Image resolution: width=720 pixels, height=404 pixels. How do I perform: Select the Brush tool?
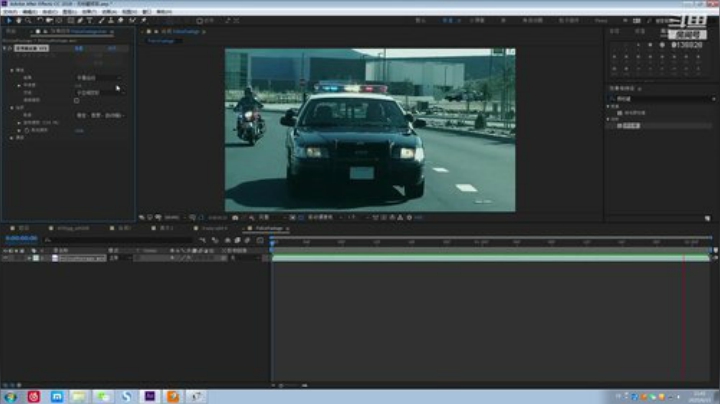[101, 21]
